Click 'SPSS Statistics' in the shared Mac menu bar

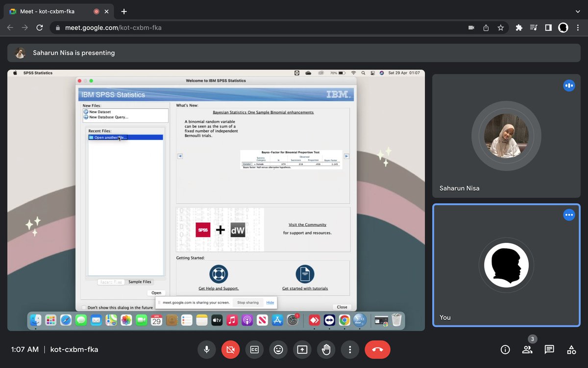[38, 73]
